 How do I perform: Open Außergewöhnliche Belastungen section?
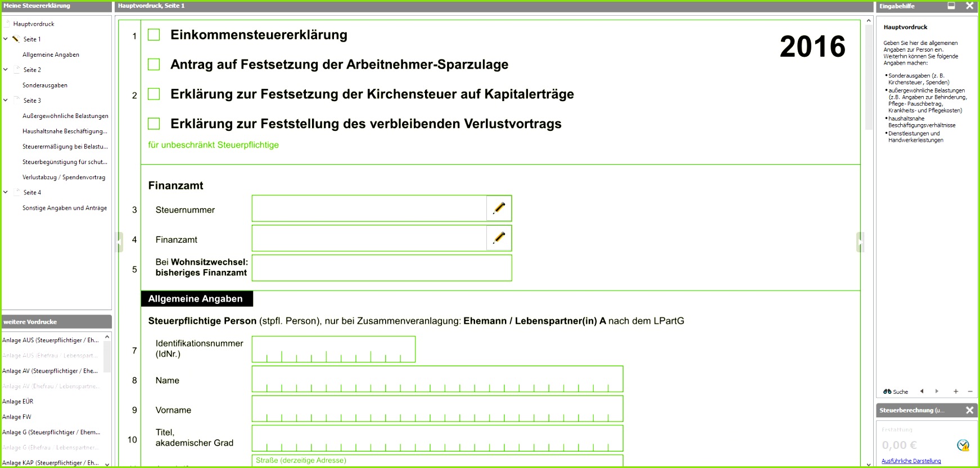pyautogui.click(x=65, y=116)
